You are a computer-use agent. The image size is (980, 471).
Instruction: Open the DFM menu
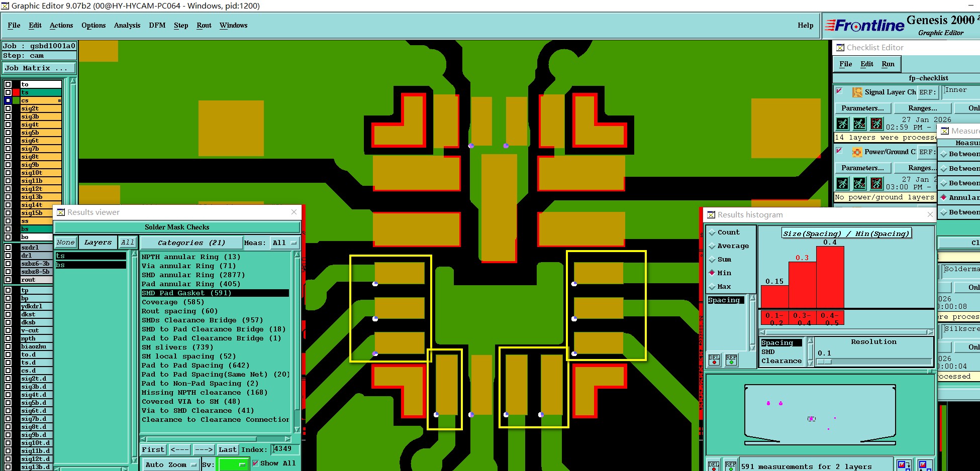(x=157, y=25)
